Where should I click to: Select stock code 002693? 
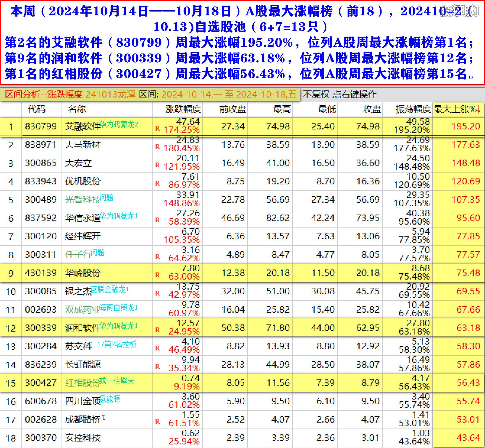point(41,310)
